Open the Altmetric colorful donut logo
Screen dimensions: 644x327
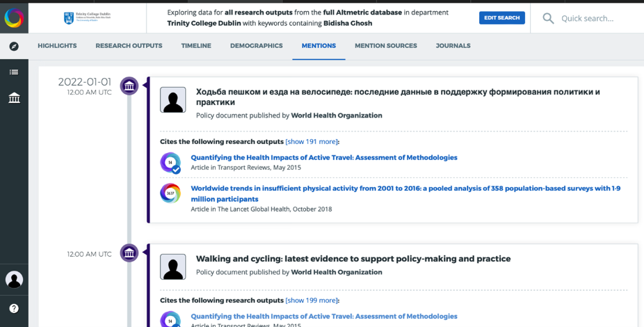click(14, 18)
